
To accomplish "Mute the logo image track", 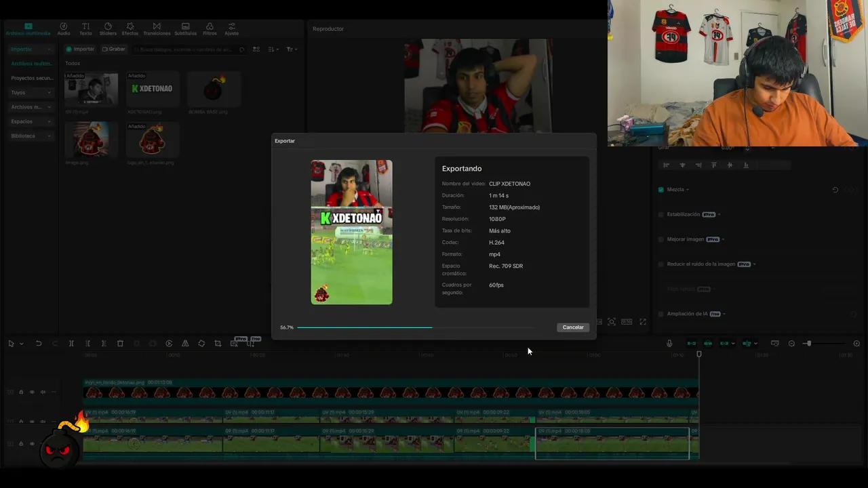I will tap(43, 392).
